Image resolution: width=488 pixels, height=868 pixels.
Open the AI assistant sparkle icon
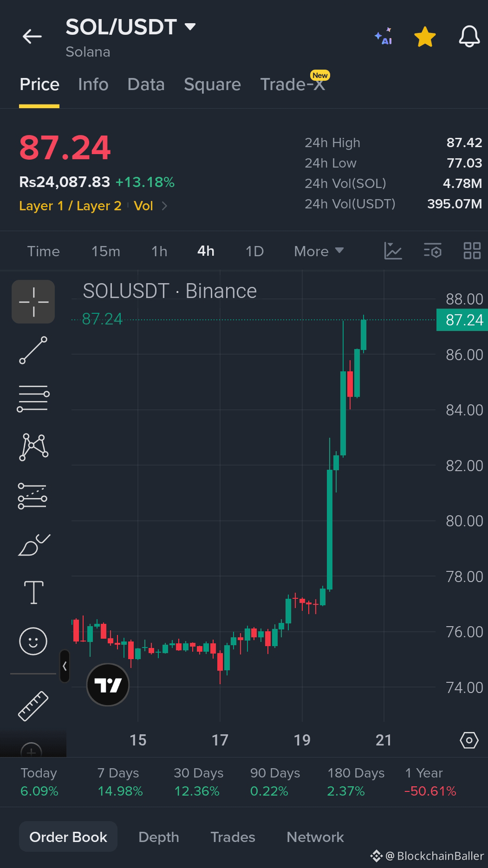click(x=384, y=37)
